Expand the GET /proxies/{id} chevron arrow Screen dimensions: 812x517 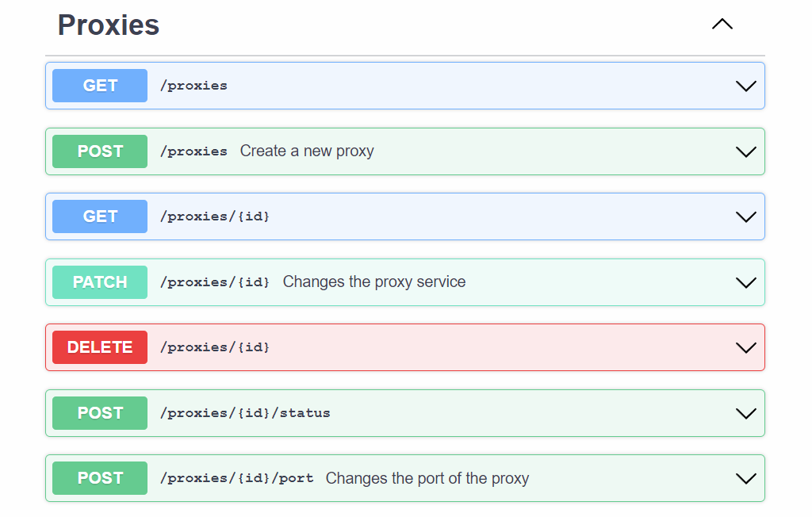745,216
